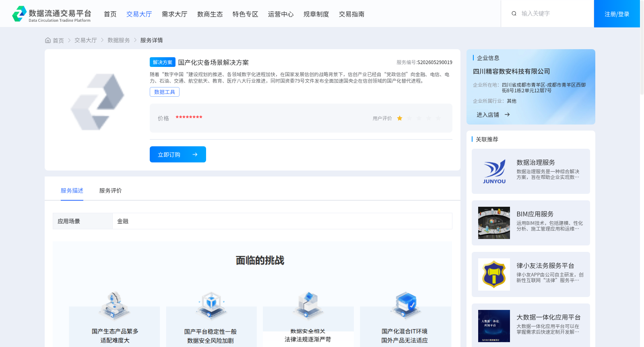Click the JUNYOU logo thumbnail
The image size is (644, 347).
coord(494,171)
